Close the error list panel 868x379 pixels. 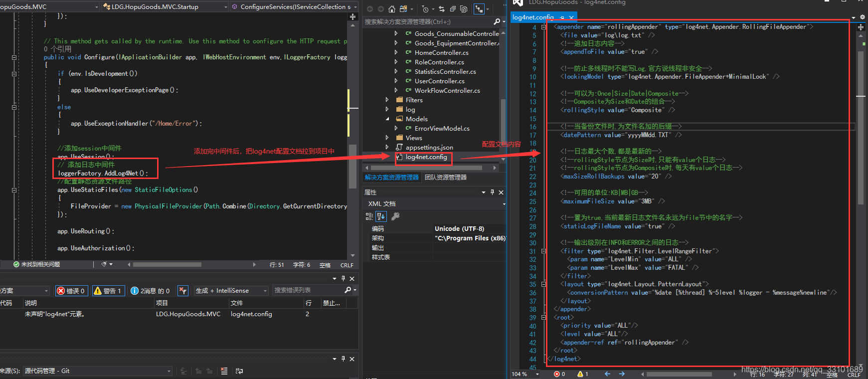coord(352,279)
